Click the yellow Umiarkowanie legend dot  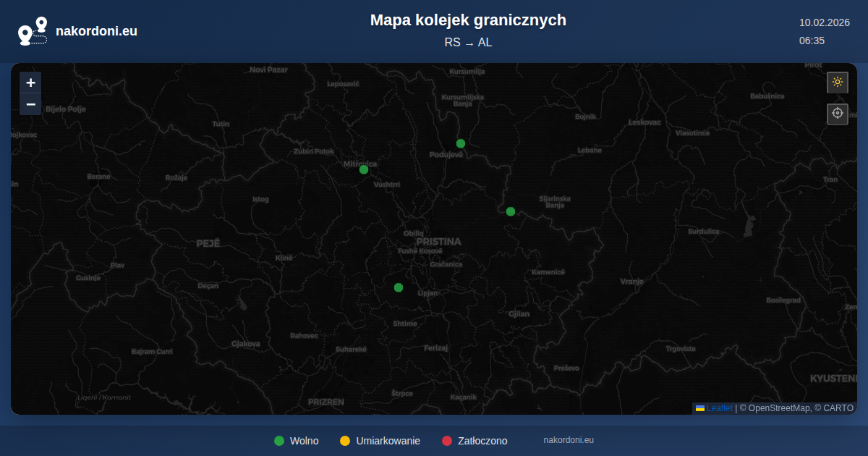tap(345, 441)
